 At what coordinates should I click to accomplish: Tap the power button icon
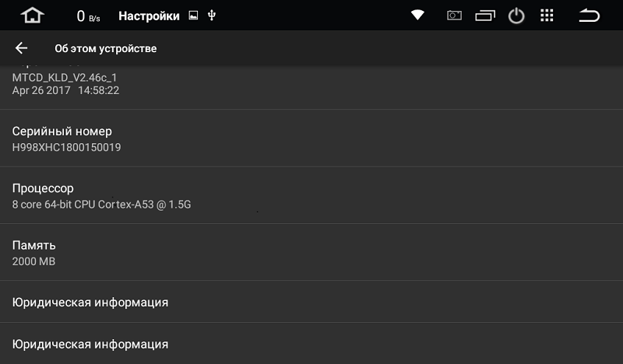click(516, 16)
